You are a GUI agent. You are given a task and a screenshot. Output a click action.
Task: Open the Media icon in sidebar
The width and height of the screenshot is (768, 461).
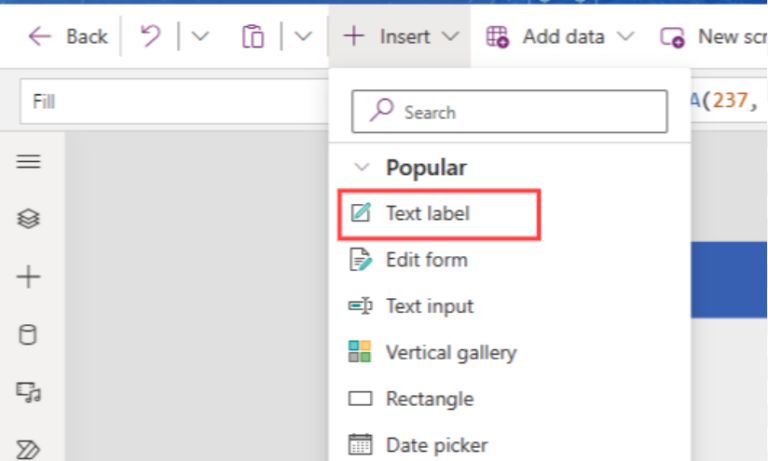coord(28,392)
